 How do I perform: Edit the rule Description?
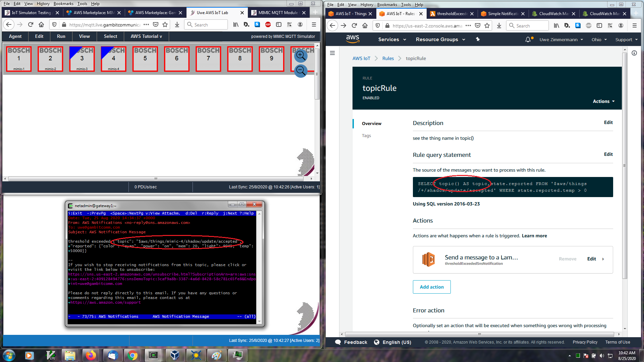pos(608,122)
